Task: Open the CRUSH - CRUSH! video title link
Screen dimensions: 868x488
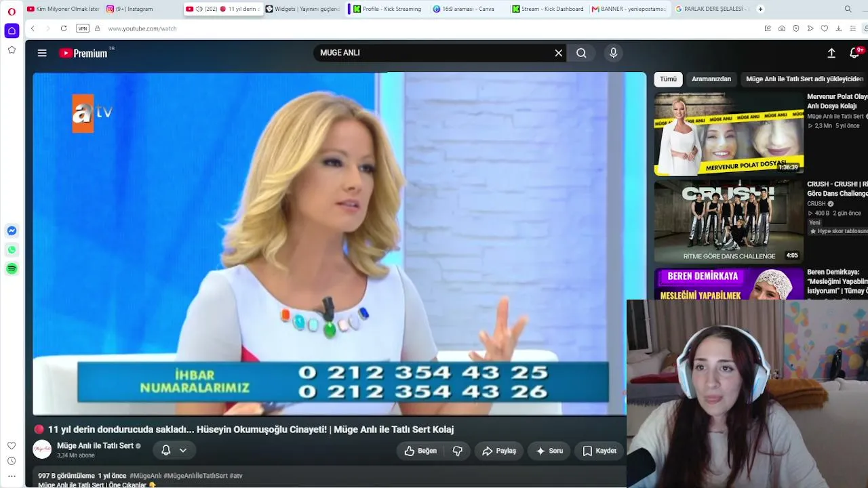Action: pos(837,188)
